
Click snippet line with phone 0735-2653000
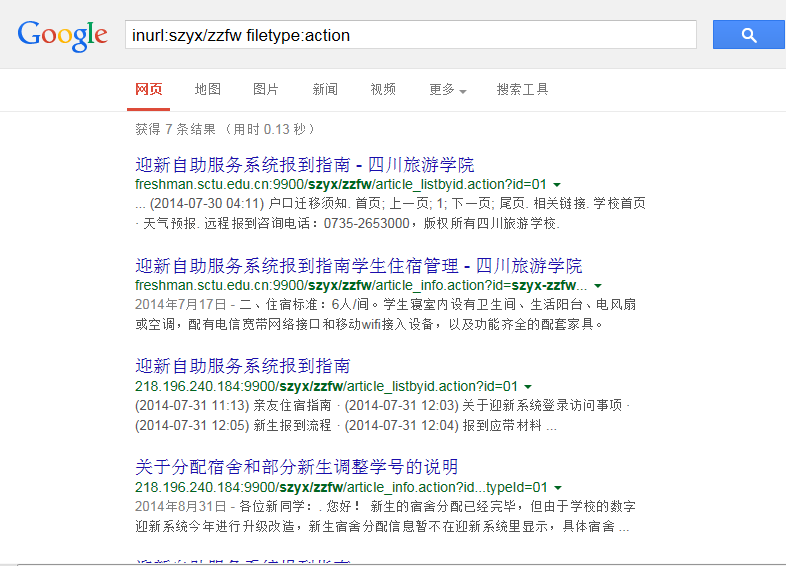347,224
